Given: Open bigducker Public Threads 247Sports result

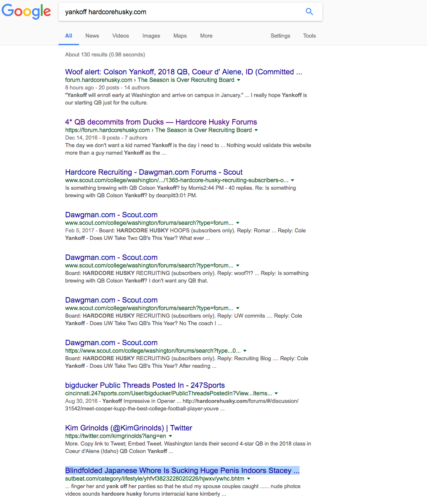Looking at the screenshot, I should [145, 385].
